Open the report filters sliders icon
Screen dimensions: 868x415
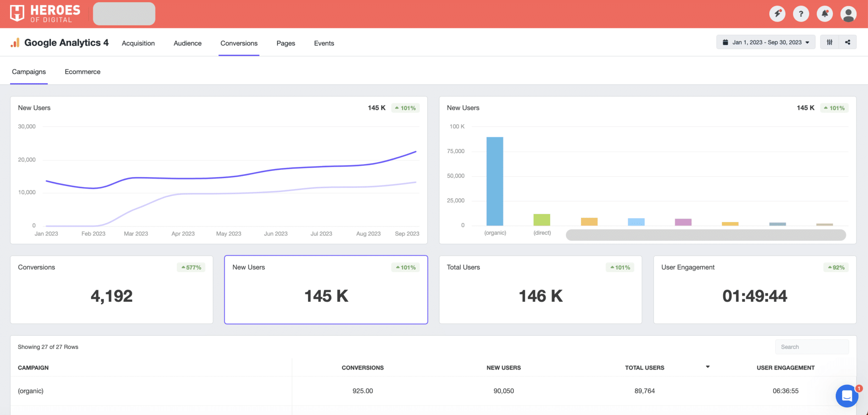pos(829,42)
